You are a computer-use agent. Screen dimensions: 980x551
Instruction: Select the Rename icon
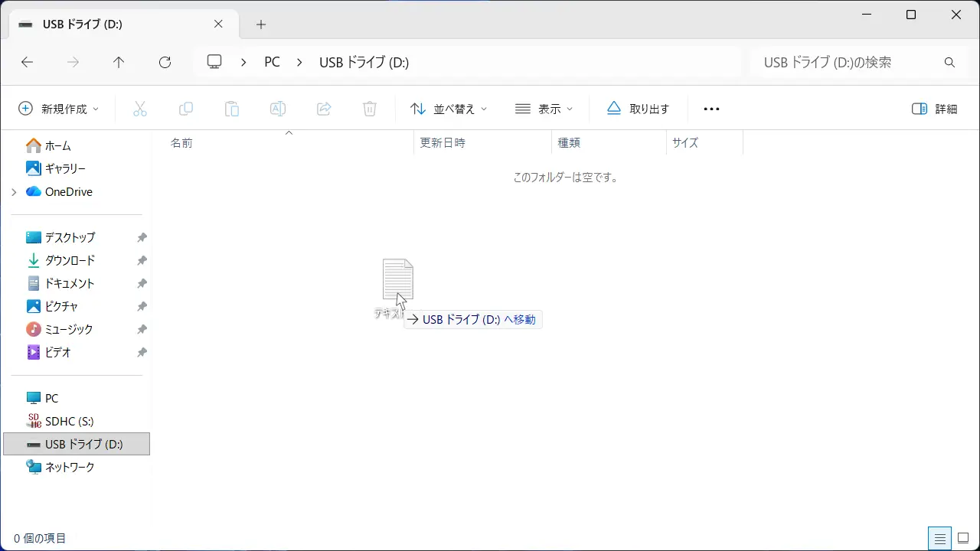(278, 108)
